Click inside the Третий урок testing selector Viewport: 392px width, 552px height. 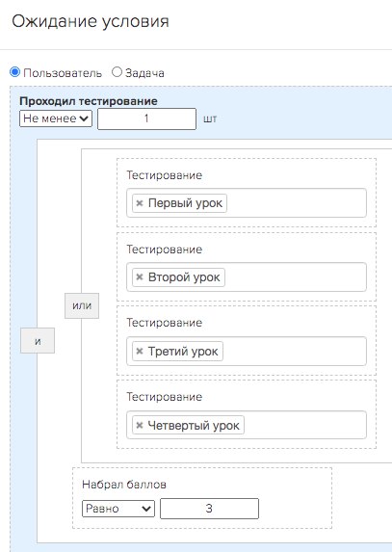pyautogui.click(x=247, y=351)
